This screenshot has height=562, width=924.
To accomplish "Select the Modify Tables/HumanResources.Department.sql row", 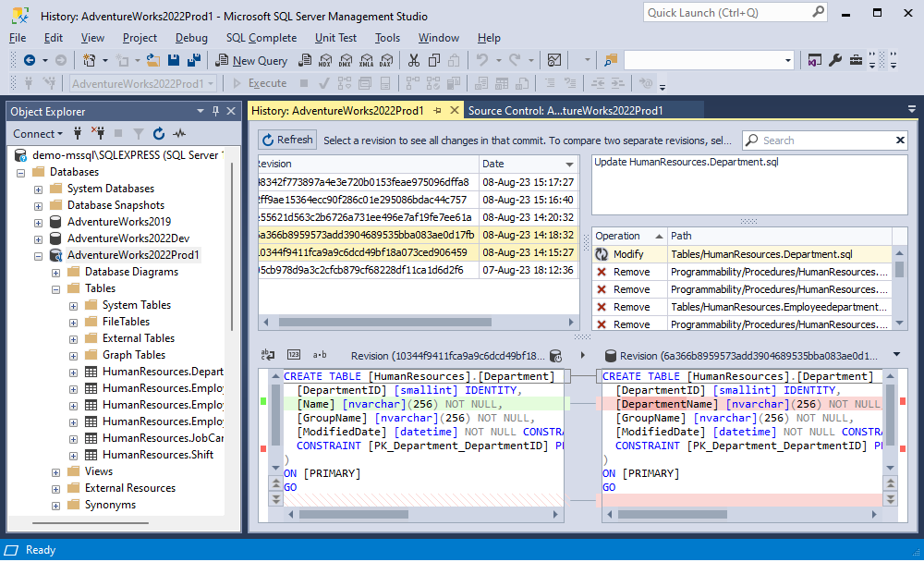I will [x=741, y=254].
